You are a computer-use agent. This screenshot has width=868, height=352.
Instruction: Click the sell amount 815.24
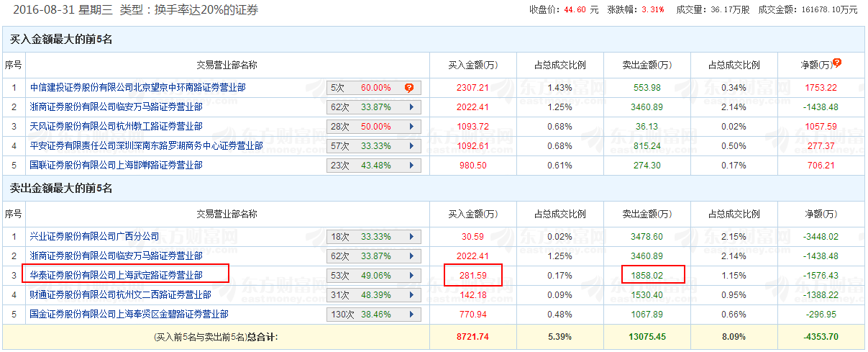647,146
